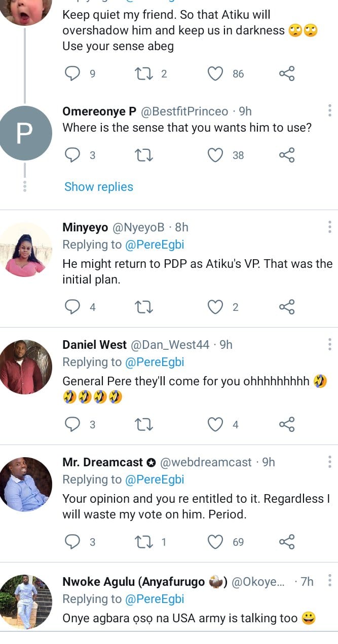Image resolution: width=338 pixels, height=644 pixels.
Task: Open more options for Omereonye P's tweet
Action: click(x=329, y=111)
